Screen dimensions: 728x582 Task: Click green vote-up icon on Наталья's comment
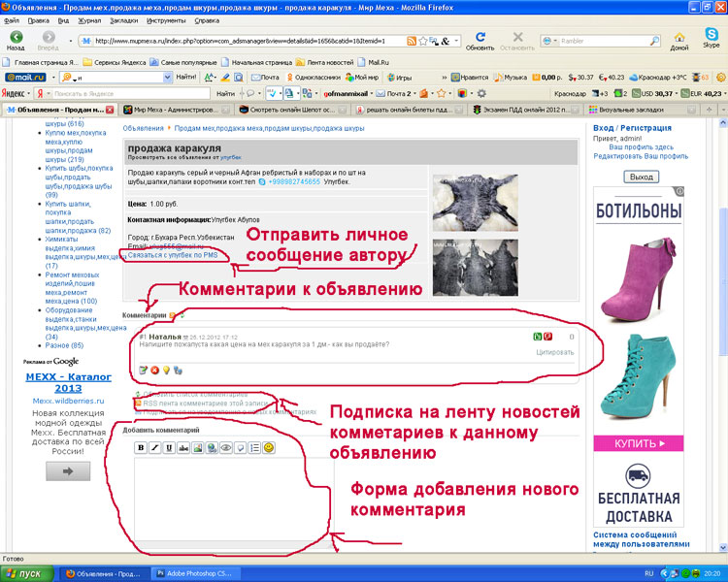click(538, 337)
